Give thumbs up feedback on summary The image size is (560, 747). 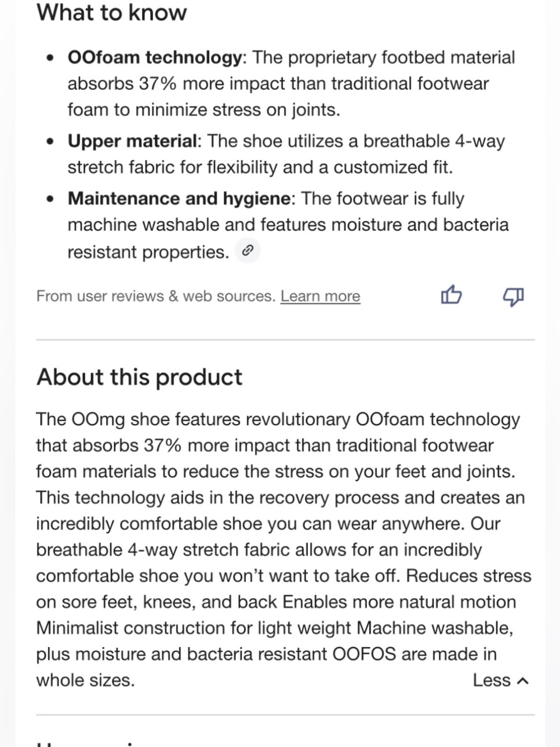[x=451, y=295]
